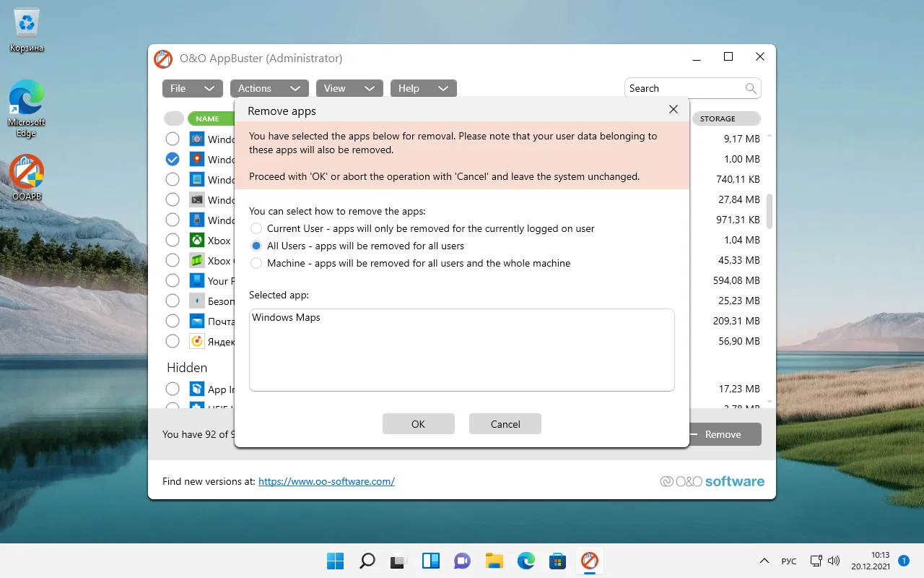924x578 pixels.
Task: Click the network icon in the system tray
Action: tap(816, 561)
